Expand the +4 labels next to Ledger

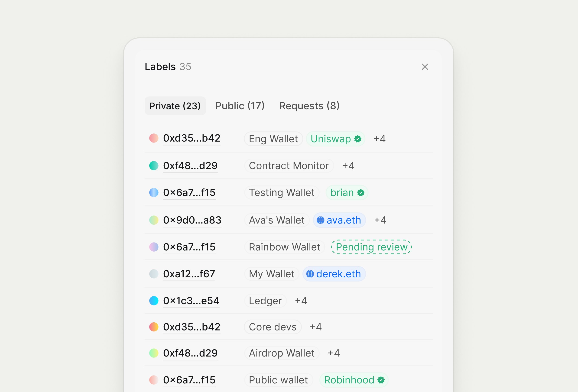(x=301, y=301)
